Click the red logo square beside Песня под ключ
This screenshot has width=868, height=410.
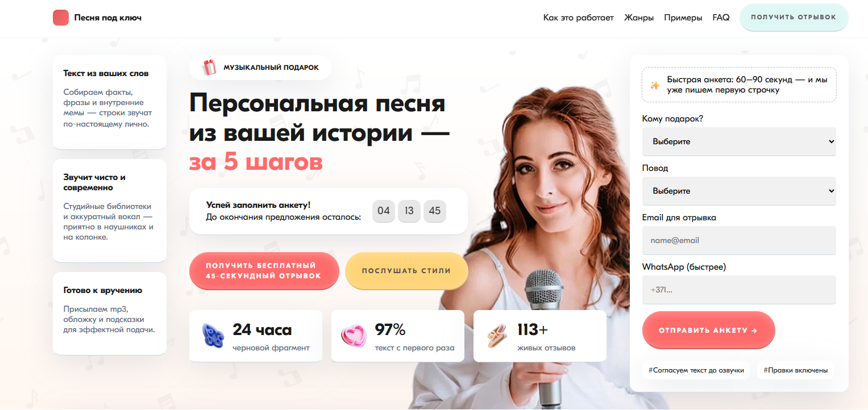tap(61, 18)
